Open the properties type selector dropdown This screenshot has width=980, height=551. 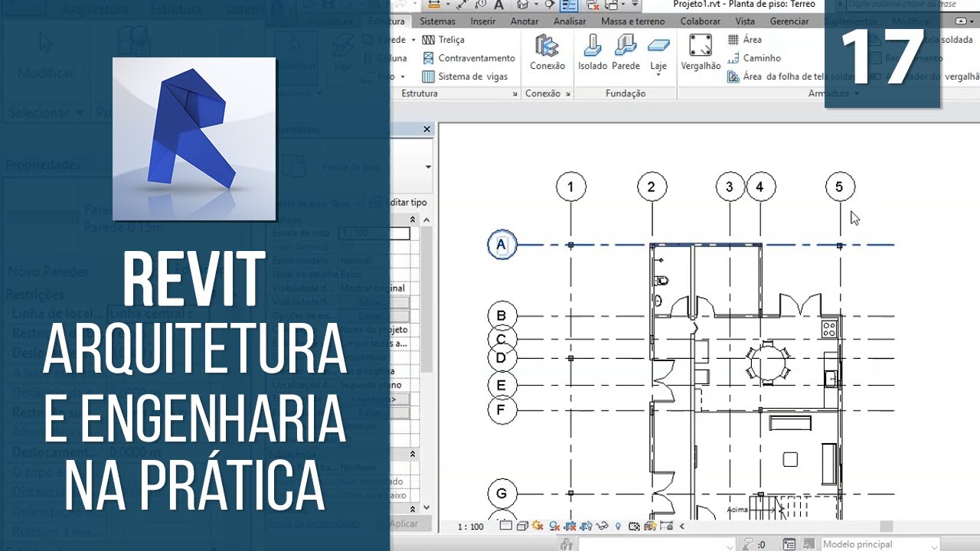point(427,167)
